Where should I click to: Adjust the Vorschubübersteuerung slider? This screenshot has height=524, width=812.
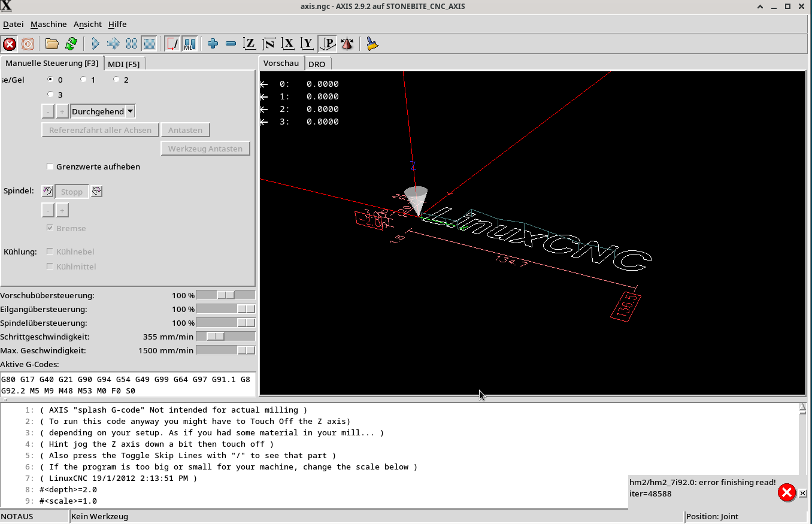click(226, 295)
